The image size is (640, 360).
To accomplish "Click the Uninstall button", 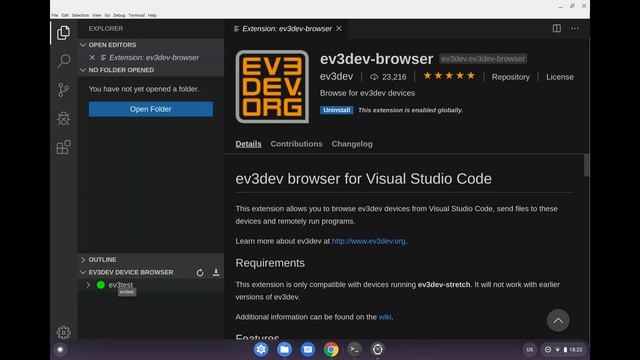I will point(336,110).
